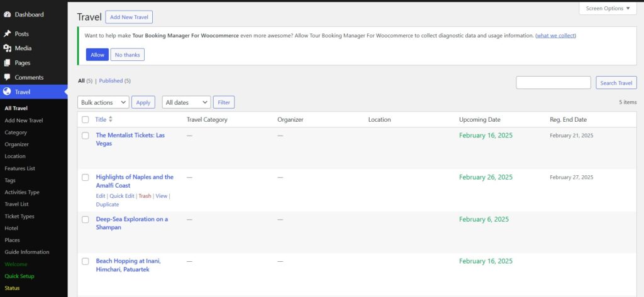644x297 pixels.
Task: Click the Filter button
Action: (x=224, y=102)
